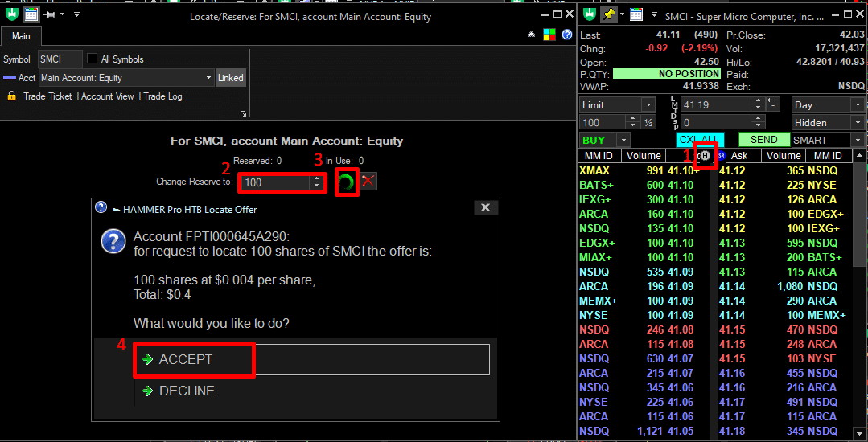The image size is (868, 442).
Task: Click the blue SR icon beside Ask
Action: 720,156
